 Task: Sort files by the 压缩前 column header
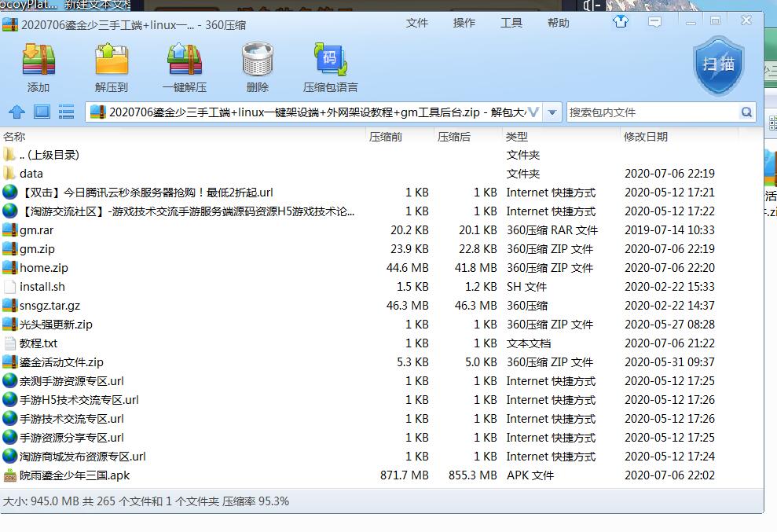pyautogui.click(x=386, y=137)
